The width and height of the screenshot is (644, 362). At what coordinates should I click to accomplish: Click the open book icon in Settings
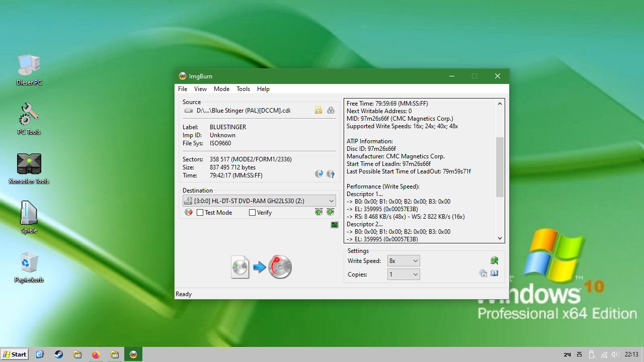coord(495,274)
